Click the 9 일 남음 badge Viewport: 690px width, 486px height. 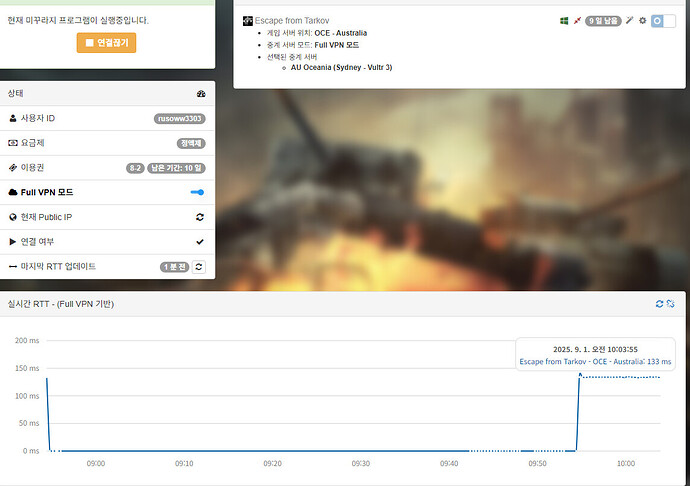603,21
